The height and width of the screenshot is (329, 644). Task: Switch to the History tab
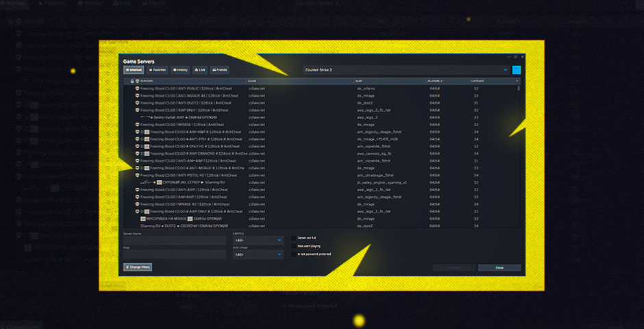tap(180, 70)
